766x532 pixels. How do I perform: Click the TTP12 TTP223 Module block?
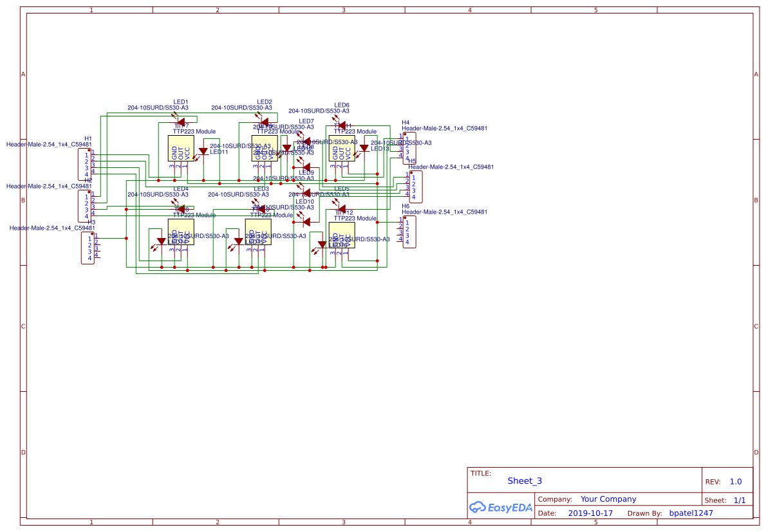342,235
